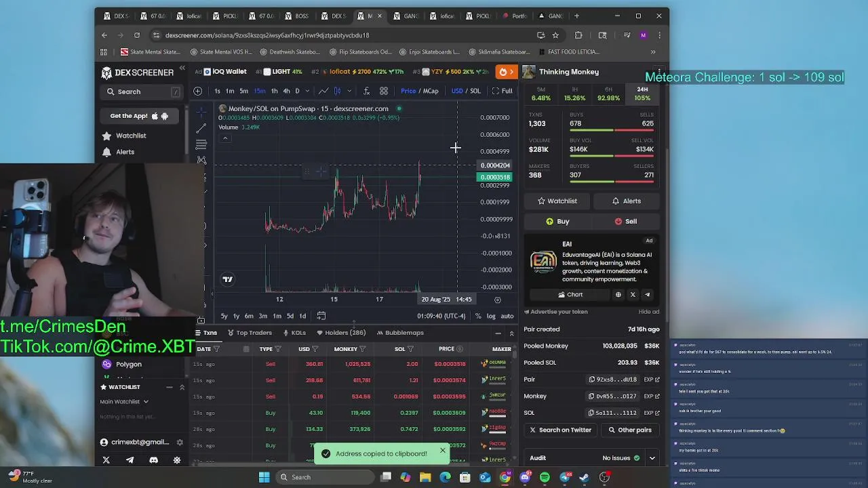Click the add-chart plus circle icon
Viewport: 868px width, 488px height.
tap(197, 91)
